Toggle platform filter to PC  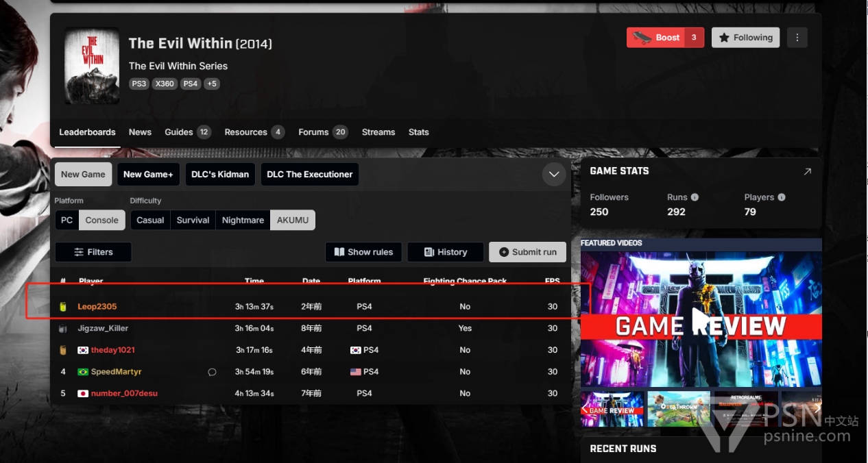67,220
